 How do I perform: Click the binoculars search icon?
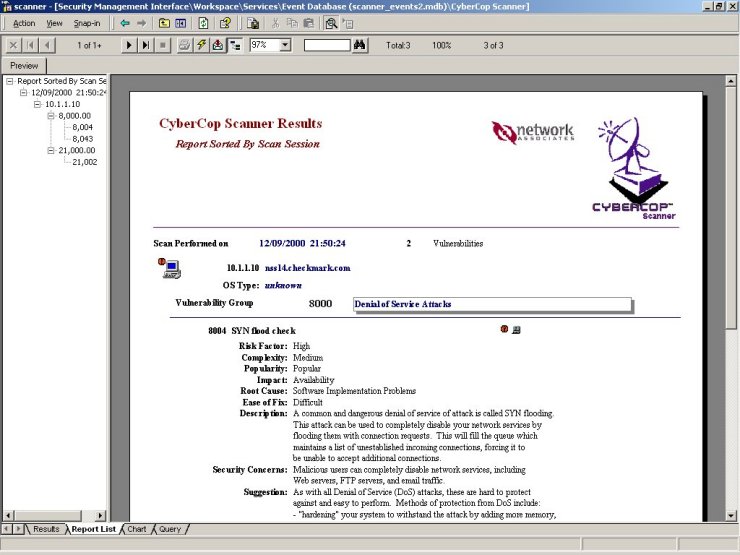(360, 45)
